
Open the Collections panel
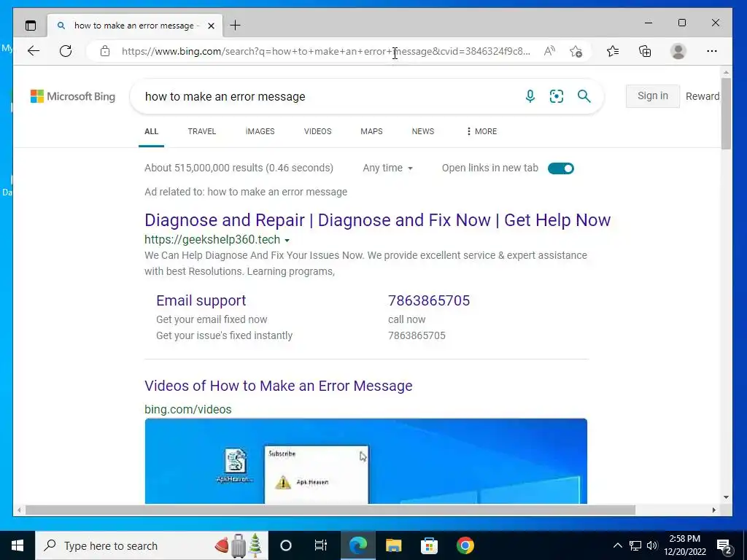[x=645, y=51]
